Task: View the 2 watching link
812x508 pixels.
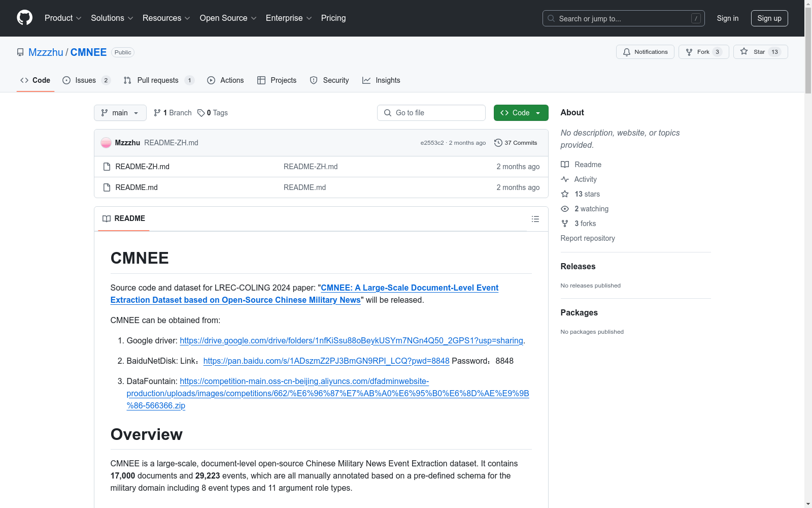Action: click(x=585, y=209)
